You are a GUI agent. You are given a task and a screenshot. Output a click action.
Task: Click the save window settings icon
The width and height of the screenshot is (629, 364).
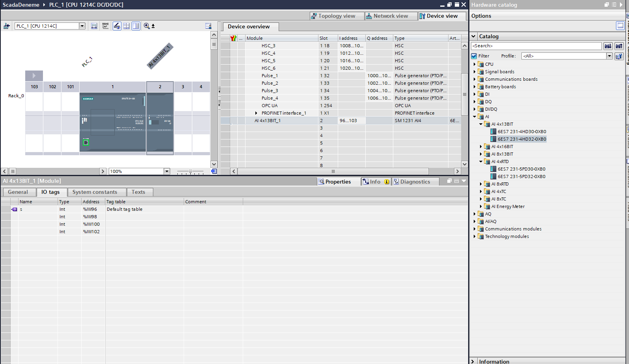pyautogui.click(x=208, y=26)
